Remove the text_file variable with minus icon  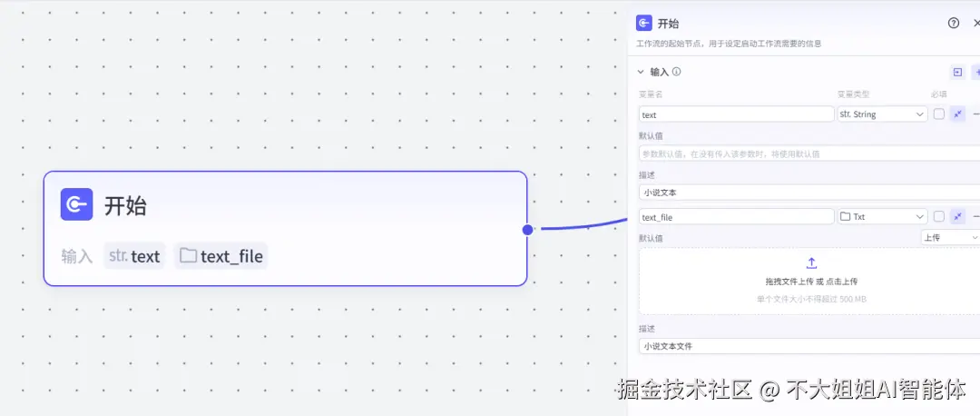975,216
